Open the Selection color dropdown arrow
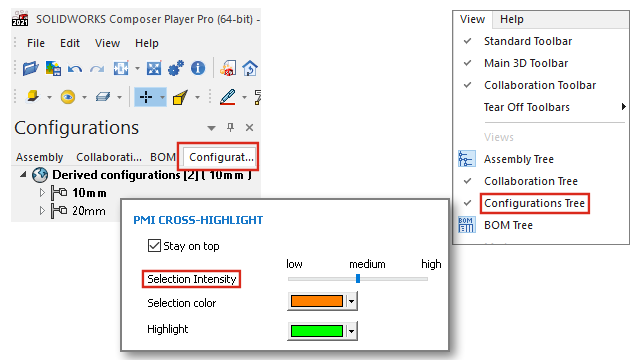The height and width of the screenshot is (360, 640). [x=351, y=301]
